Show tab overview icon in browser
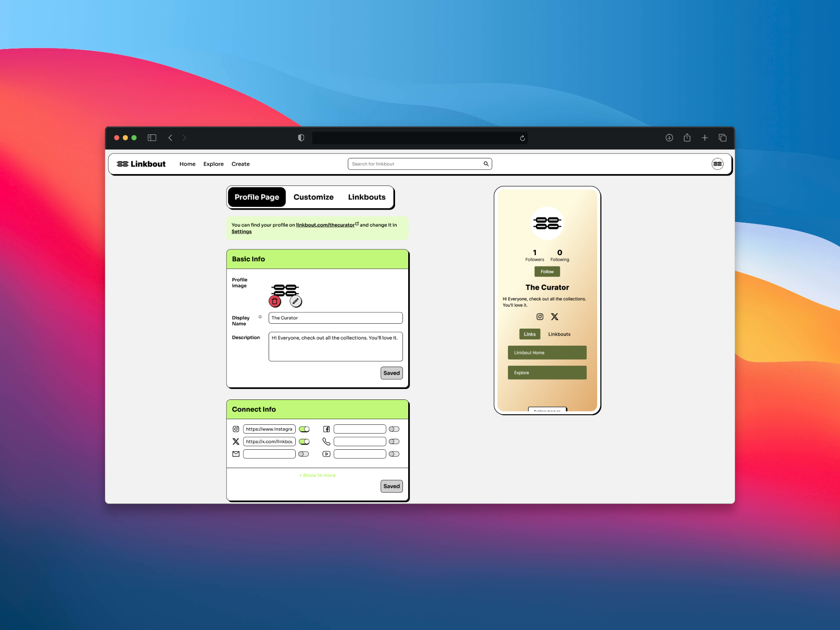The image size is (840, 630). [x=723, y=138]
